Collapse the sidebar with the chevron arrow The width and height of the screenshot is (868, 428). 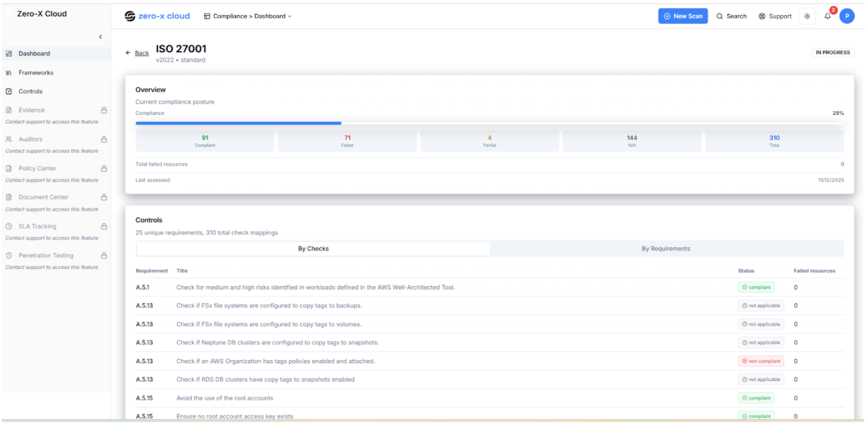click(x=100, y=37)
